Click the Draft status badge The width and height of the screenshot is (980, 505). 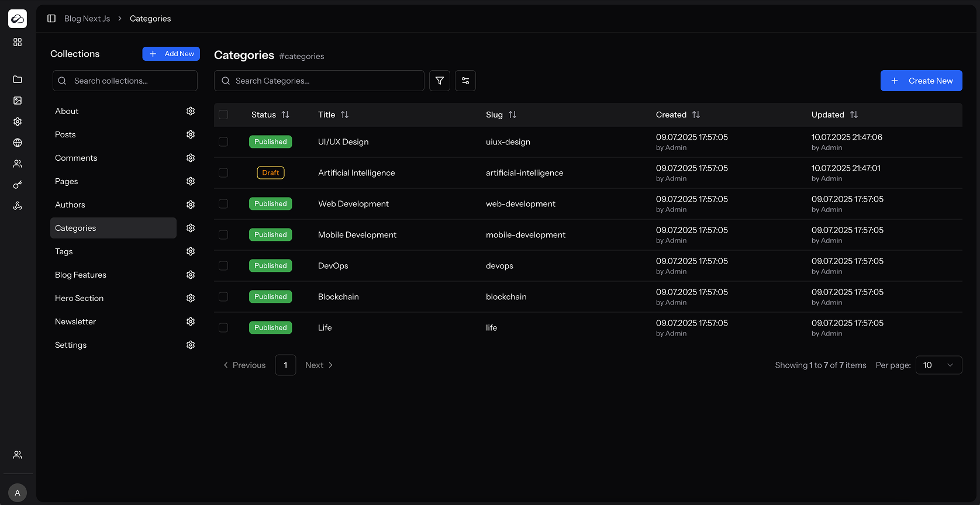coord(271,172)
